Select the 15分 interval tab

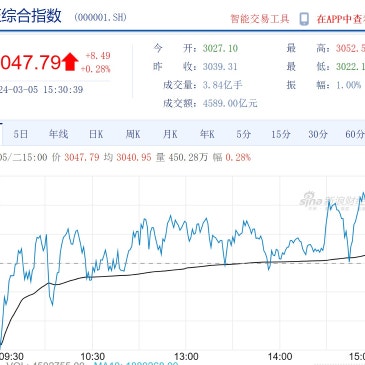(281, 134)
